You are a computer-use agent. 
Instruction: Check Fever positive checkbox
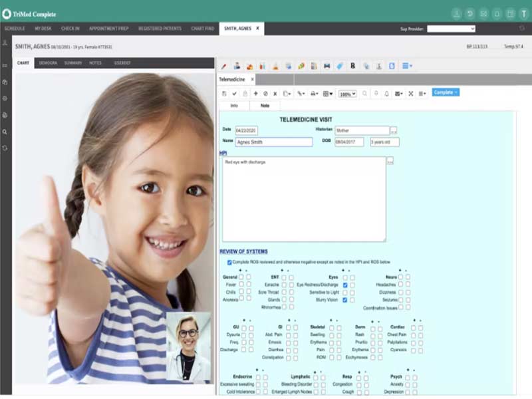click(x=241, y=285)
